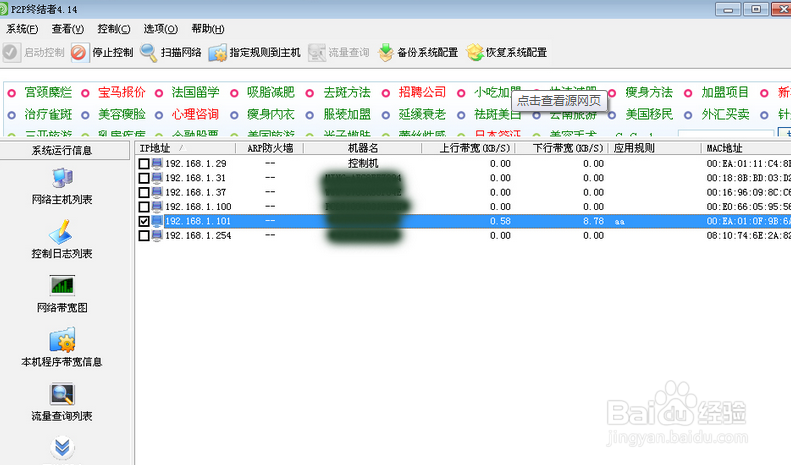Click the ARP防火墙 column header
The width and height of the screenshot is (791, 465).
pos(269,148)
